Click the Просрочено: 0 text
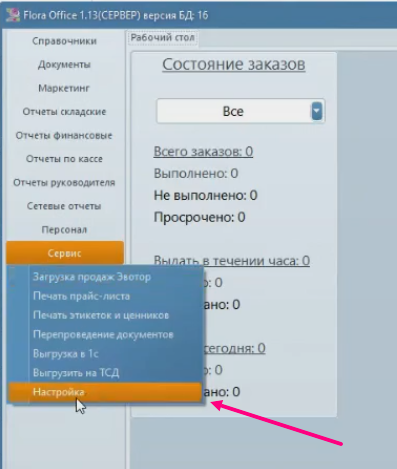Screen dimensions: 397x469 point(199,217)
